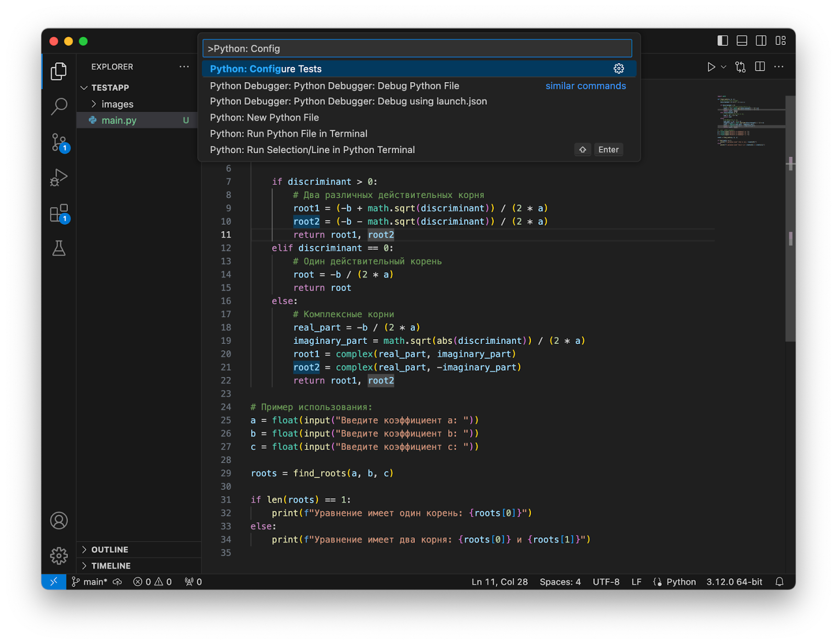Change indentation via Spaces: 4
This screenshot has width=837, height=644.
pos(560,581)
